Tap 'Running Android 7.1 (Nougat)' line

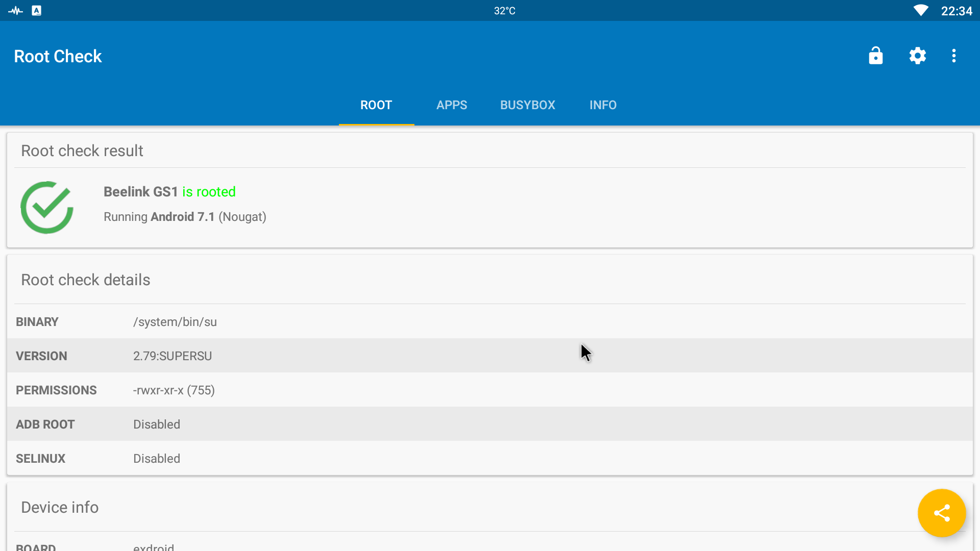point(185,217)
